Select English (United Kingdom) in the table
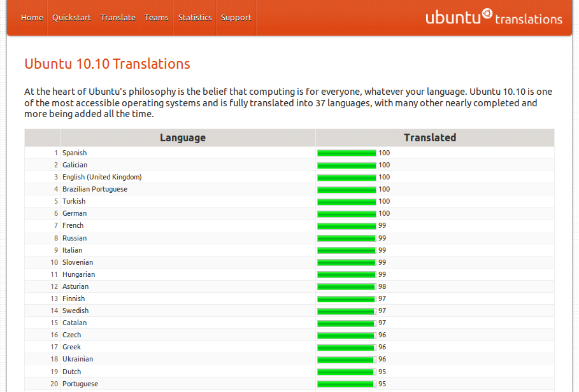Screen dimensions: 579x392 (102, 177)
